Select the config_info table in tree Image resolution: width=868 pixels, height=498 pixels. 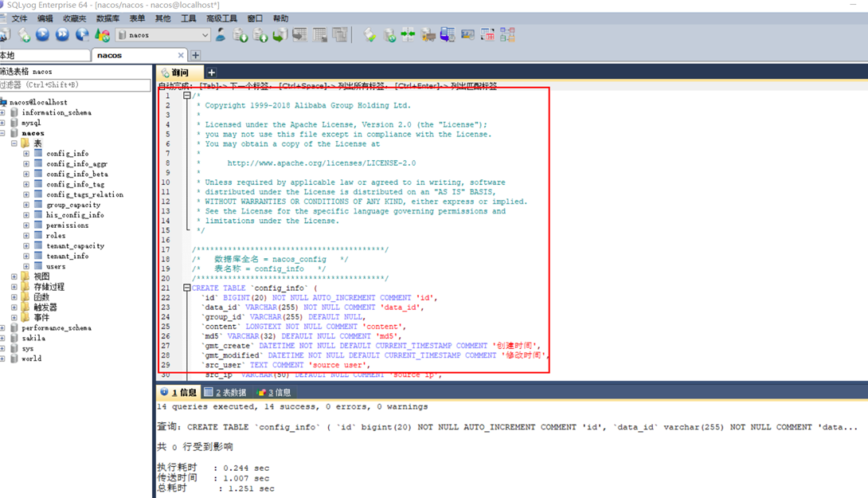coord(67,154)
